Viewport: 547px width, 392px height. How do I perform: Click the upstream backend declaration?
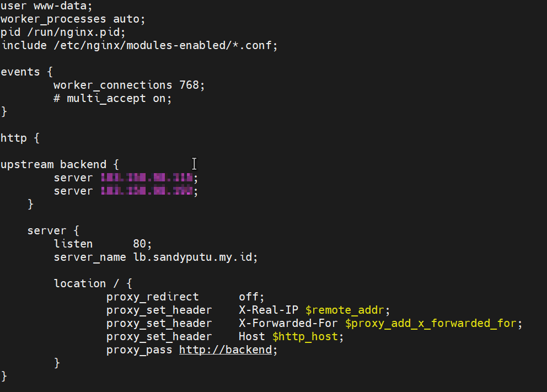60,164
